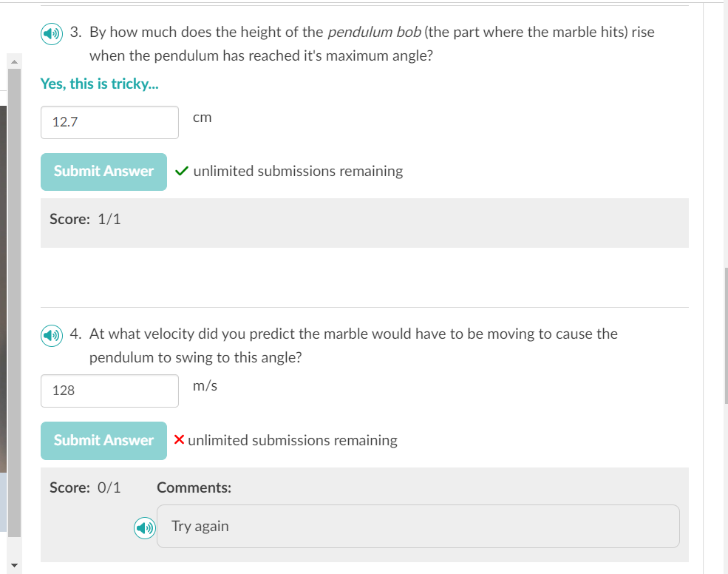Viewport: 728px width, 574px height.
Task: Click the sound icon in the Comments section
Action: tap(145, 527)
